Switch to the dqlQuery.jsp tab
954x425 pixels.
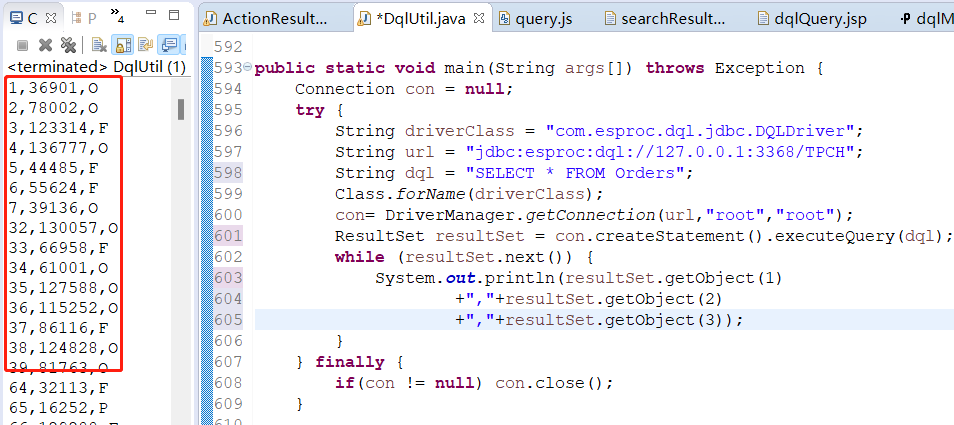[812, 18]
